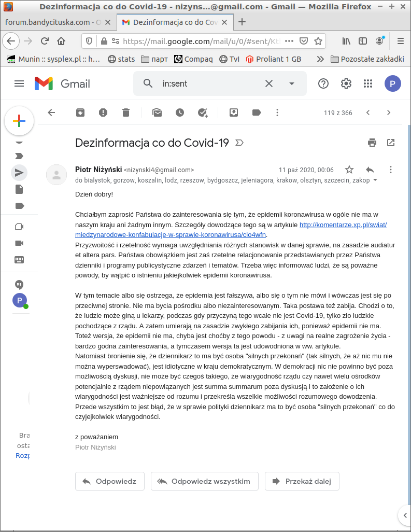
Task: Toggle Firefox sidebar view
Action: click(363, 41)
